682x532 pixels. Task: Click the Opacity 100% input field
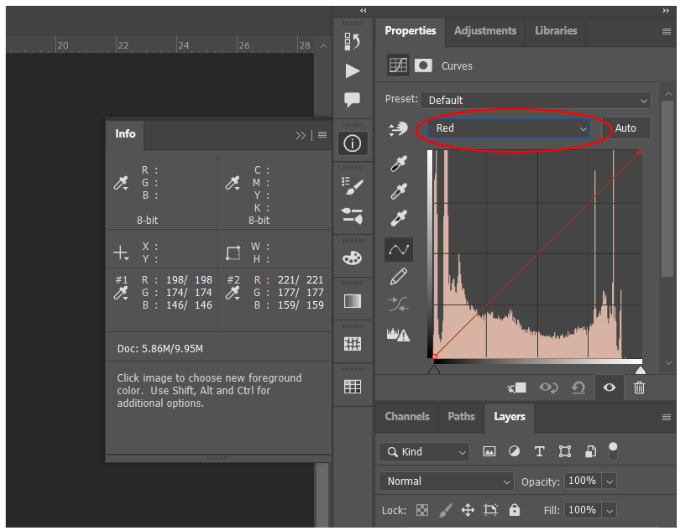[x=583, y=481]
